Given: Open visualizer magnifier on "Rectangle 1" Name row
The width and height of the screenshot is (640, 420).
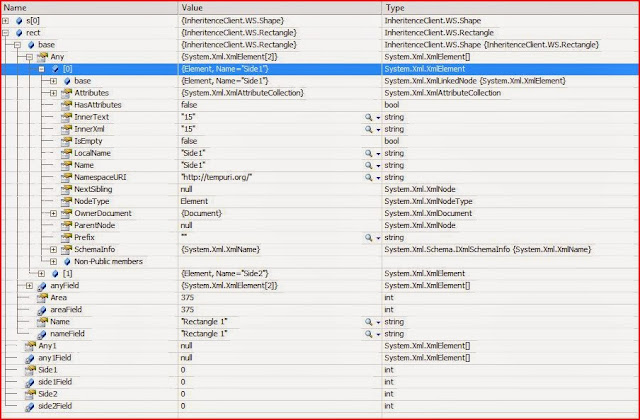Looking at the screenshot, I should pos(369,322).
